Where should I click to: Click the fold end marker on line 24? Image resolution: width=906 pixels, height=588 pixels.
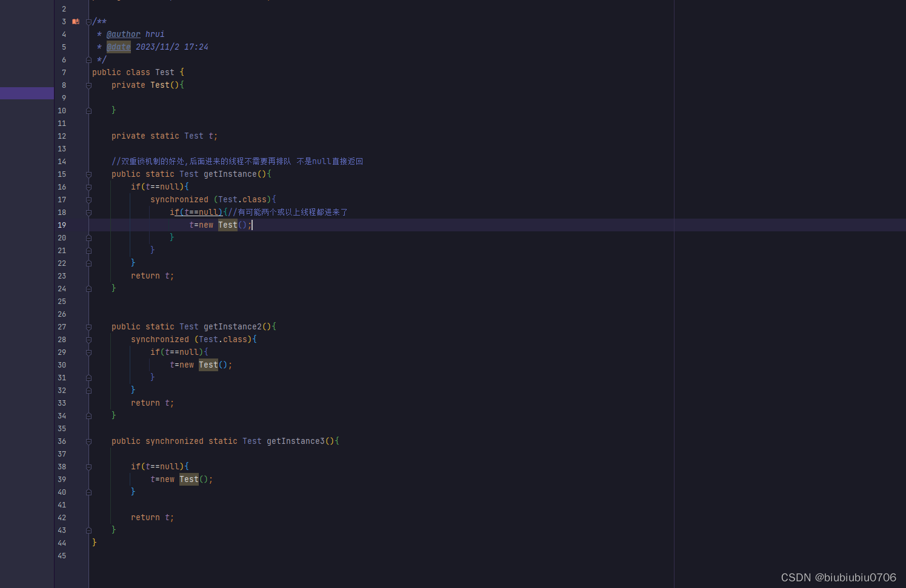pos(88,289)
